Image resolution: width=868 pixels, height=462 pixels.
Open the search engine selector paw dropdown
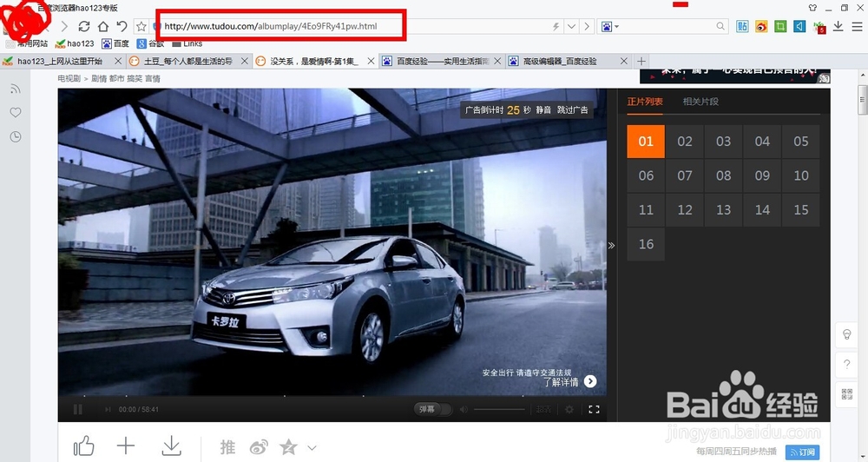point(609,26)
